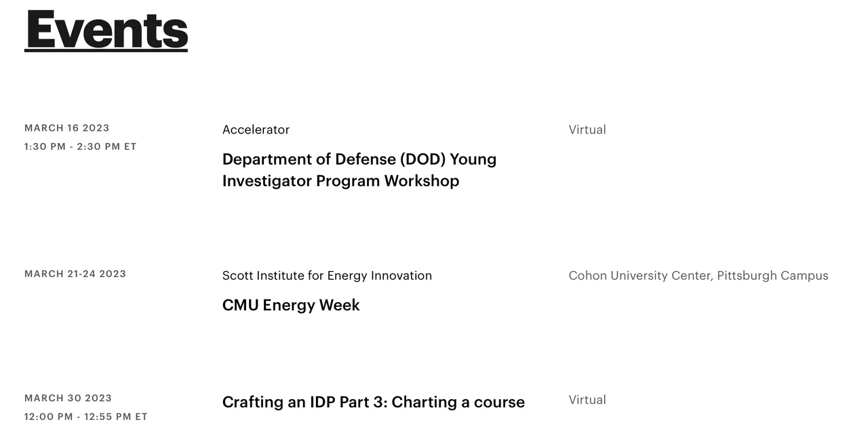The width and height of the screenshot is (868, 439).
Task: Click the Scott Institute for Energy Innovation label
Action: click(327, 276)
